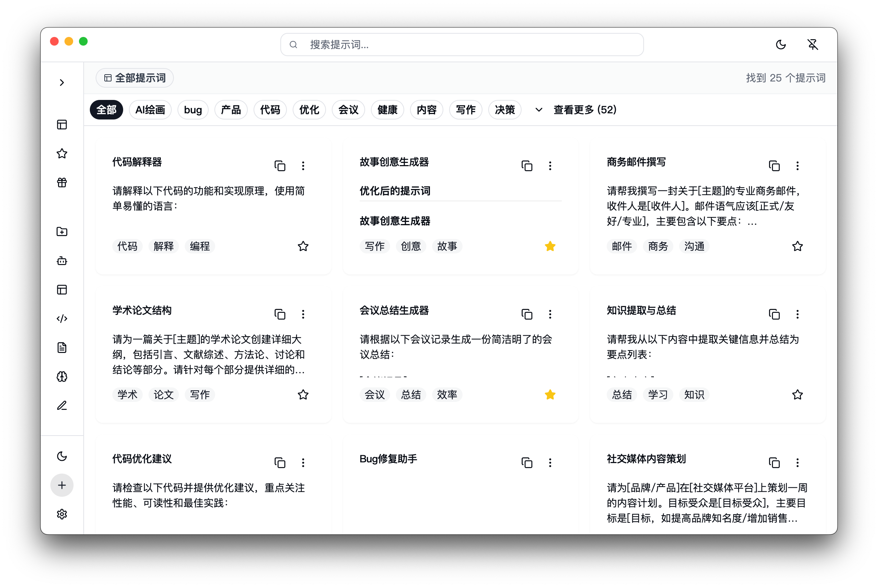Filter by the 健康 tag
878x588 pixels.
[x=388, y=110]
